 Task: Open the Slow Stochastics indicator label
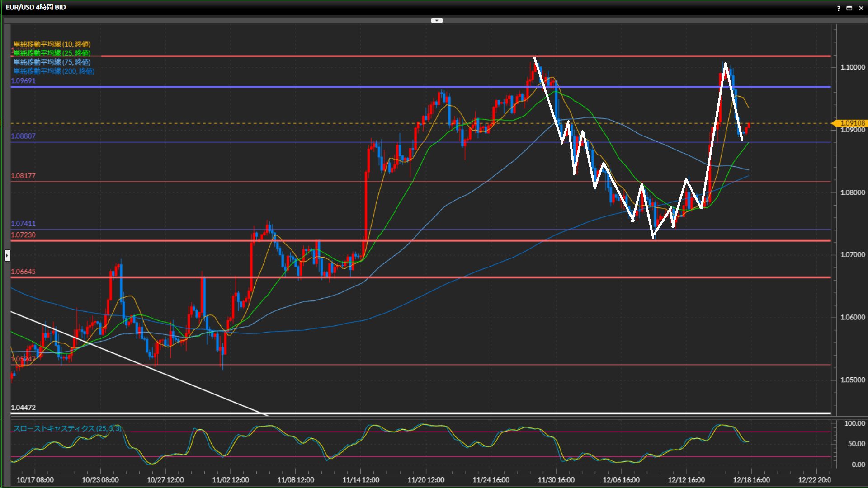coord(67,428)
